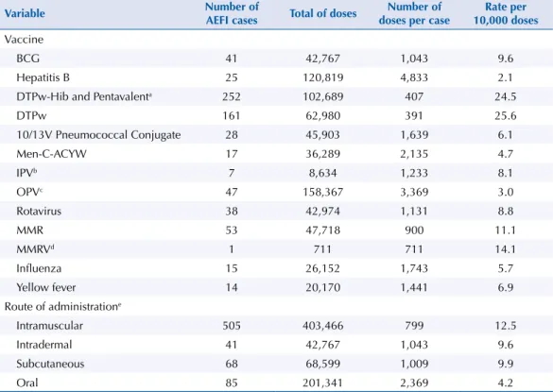The width and height of the screenshot is (553, 392).
Task: Select the doses per case value '3,369'
Action: [414, 192]
